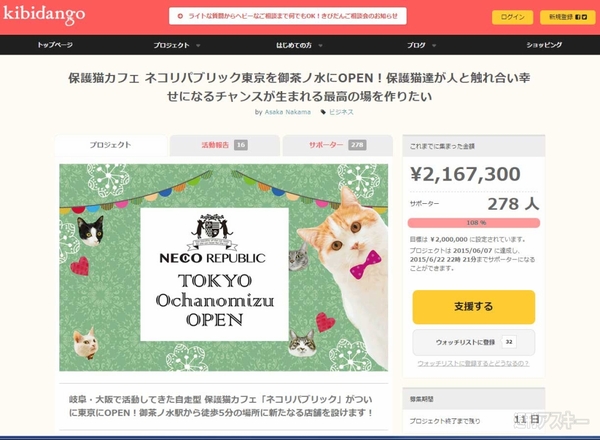Expand the プロジェクト dropdown in navigation
Image resolution: width=600 pixels, height=440 pixels.
(198, 45)
